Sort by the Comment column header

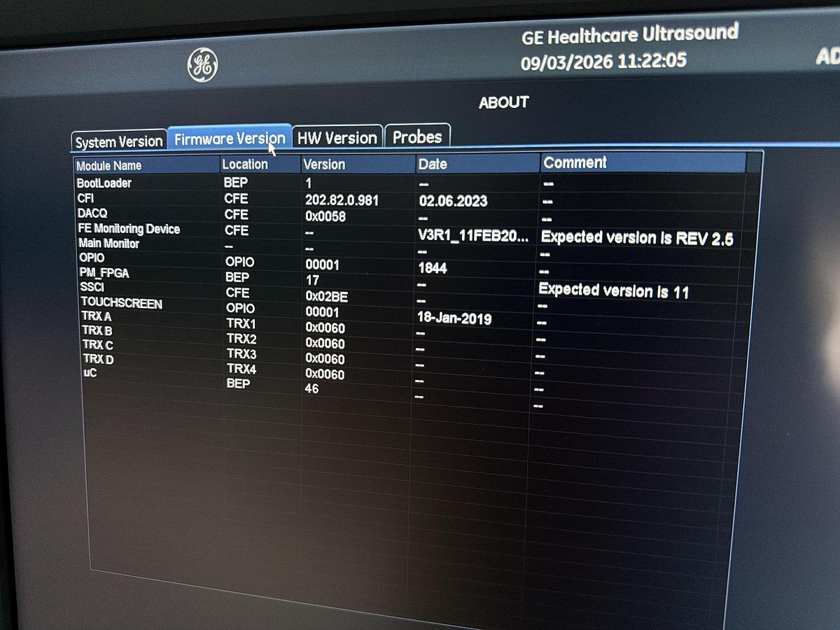point(576,162)
